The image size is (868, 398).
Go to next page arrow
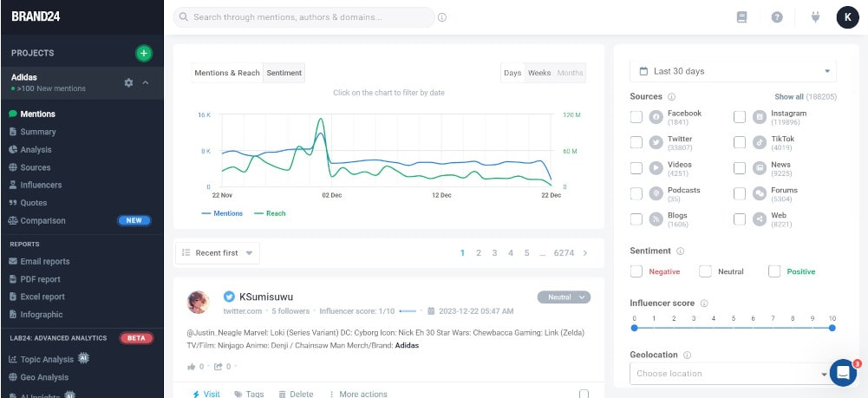585,253
